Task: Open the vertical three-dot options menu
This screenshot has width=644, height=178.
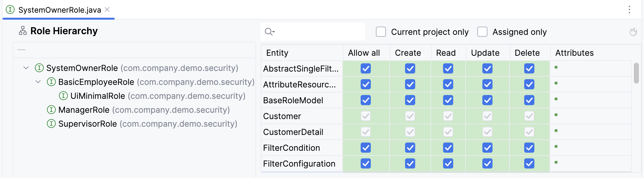Action: [x=629, y=10]
